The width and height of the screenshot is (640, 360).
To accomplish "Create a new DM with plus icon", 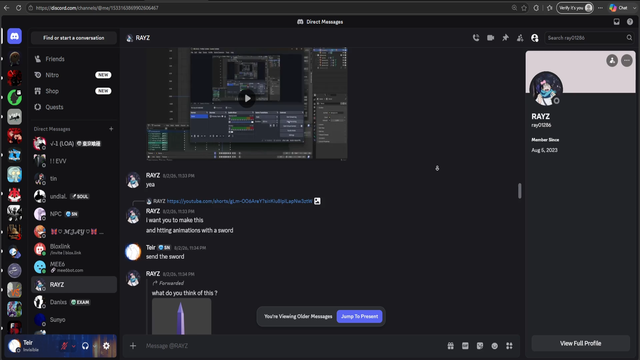I will pos(111,129).
